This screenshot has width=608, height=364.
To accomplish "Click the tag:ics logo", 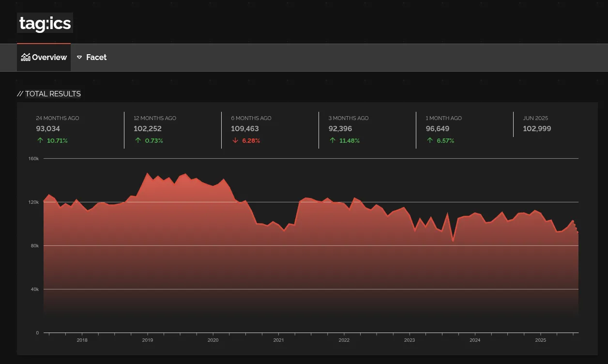I will 45,23.
